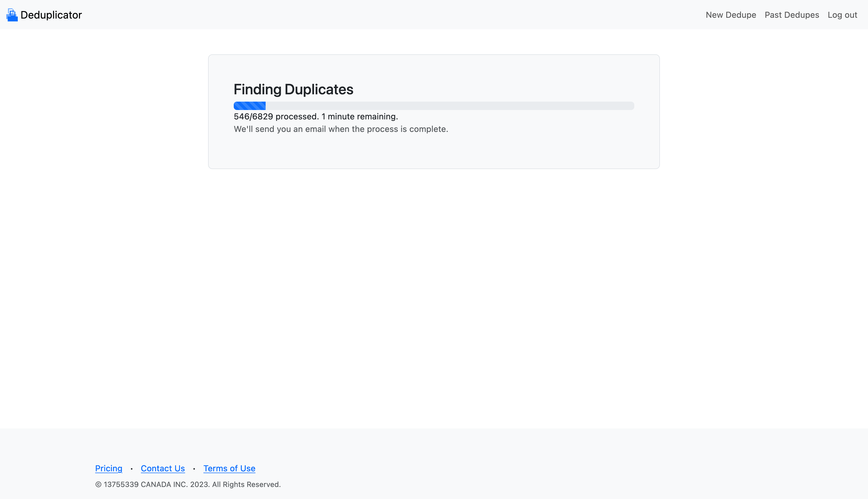Click the dot separator before Terms of Use
Screen dimensions: 868x499
194,468
